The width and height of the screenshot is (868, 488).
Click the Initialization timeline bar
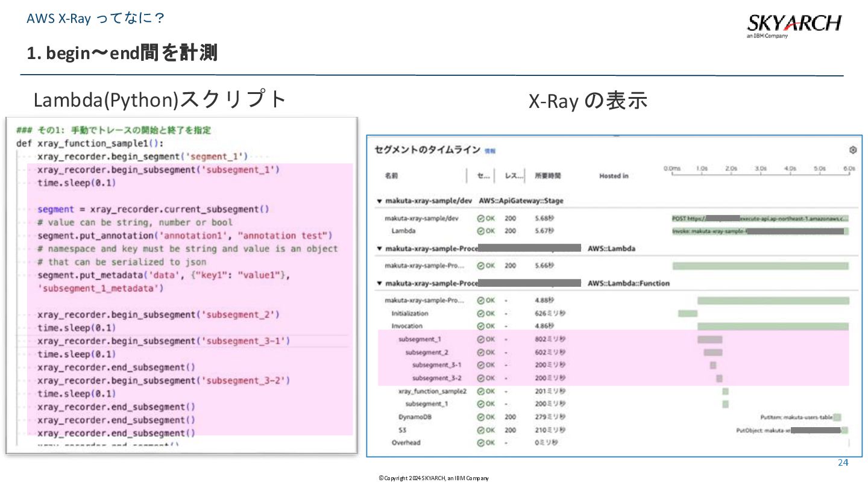point(688,313)
